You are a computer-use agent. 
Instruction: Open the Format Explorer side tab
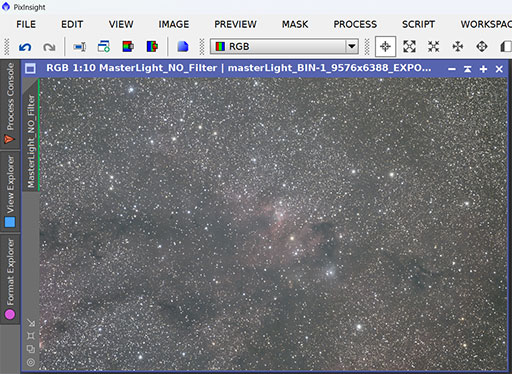(x=10, y=278)
